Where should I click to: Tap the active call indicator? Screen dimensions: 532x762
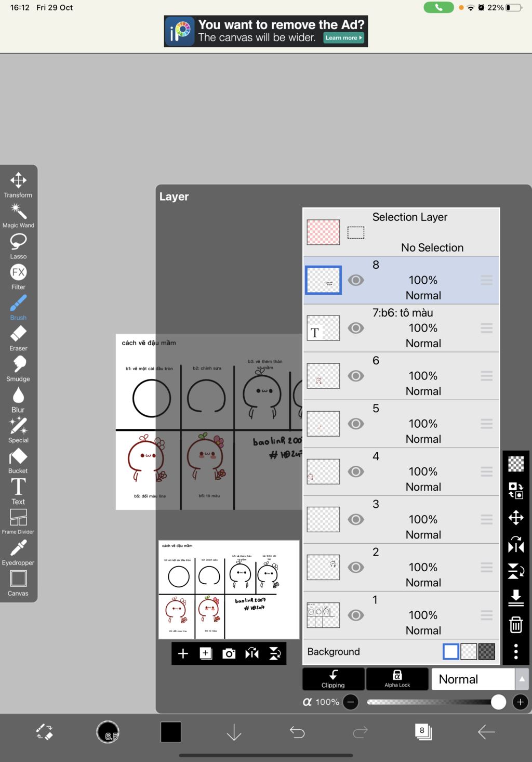(x=438, y=7)
